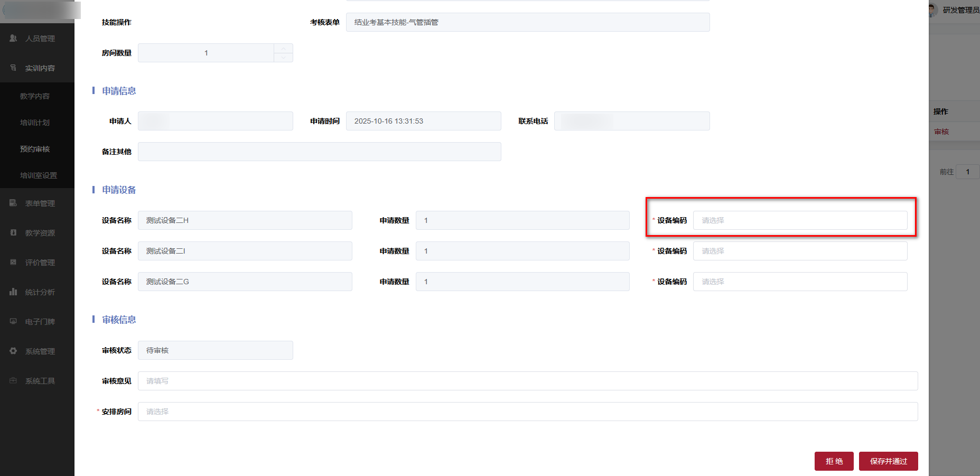Click the 技能操作 label

tap(117, 22)
